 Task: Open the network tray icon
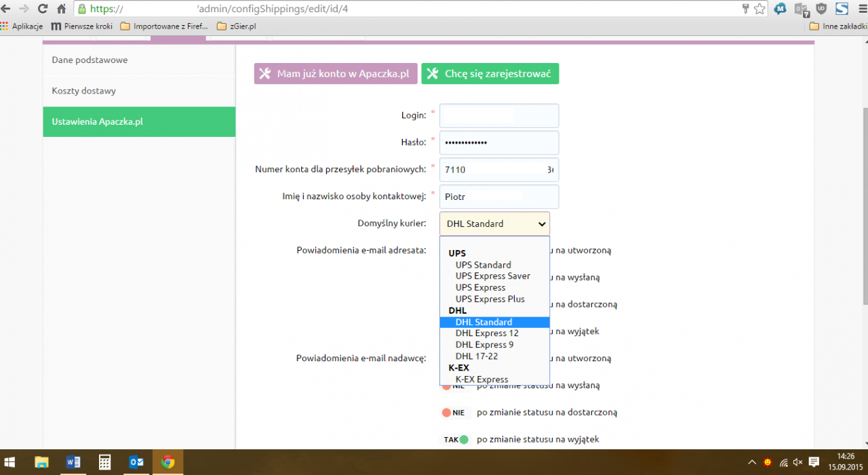(783, 462)
